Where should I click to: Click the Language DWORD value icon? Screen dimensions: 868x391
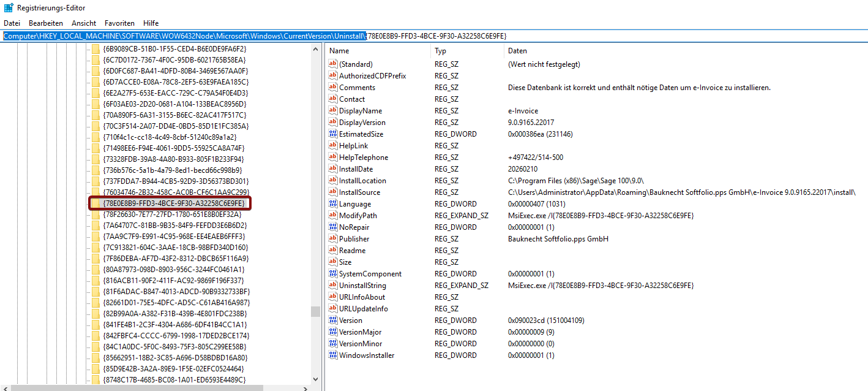[333, 204]
